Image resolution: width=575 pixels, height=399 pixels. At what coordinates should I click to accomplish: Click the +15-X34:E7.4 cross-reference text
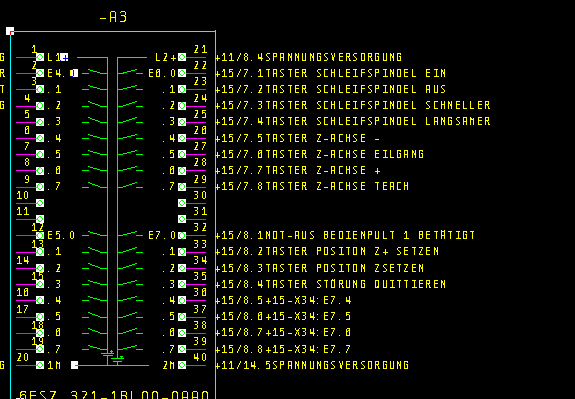(x=308, y=300)
